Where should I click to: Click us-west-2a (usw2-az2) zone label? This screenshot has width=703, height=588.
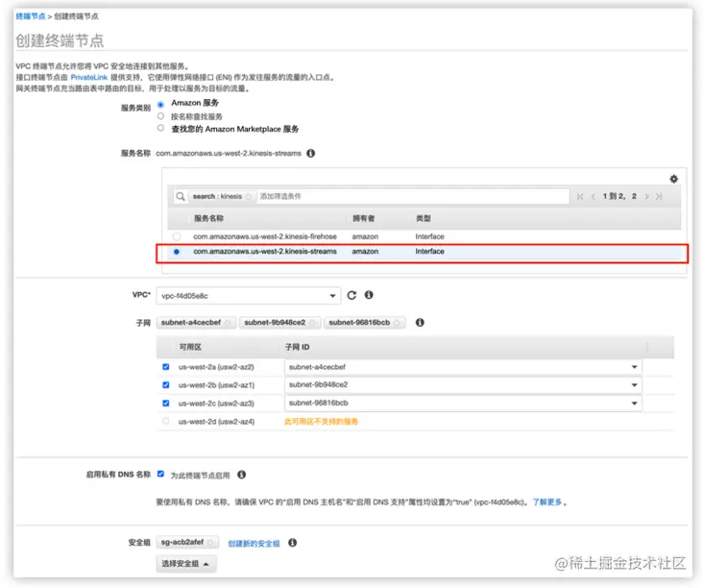pos(216,367)
